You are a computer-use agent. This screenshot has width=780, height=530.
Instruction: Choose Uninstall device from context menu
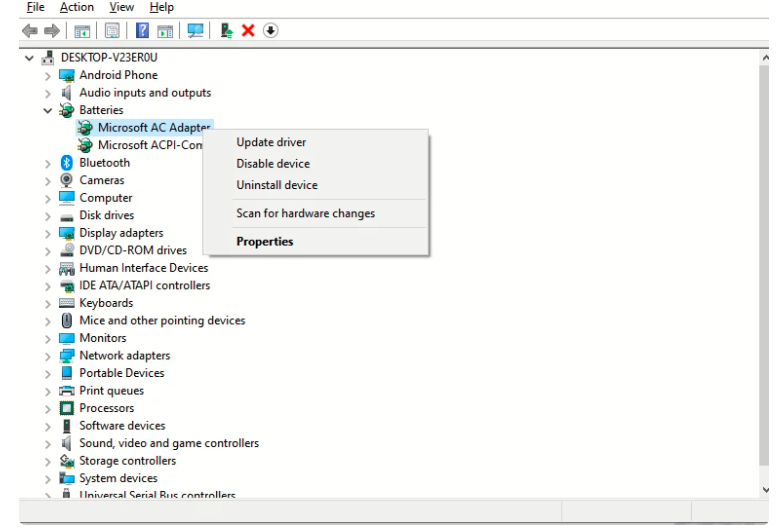[277, 185]
